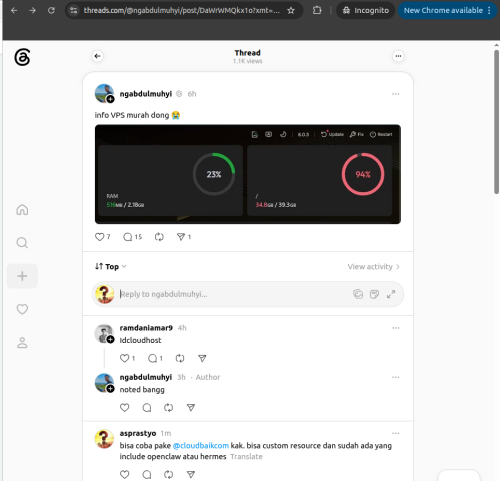Screen dimensions: 500x481
Task: Click the threads.com address bar
Action: pyautogui.click(x=182, y=10)
